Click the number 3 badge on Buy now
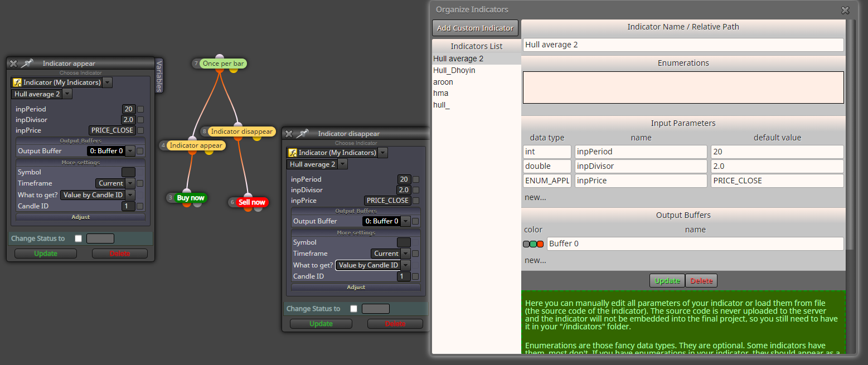 tap(171, 198)
